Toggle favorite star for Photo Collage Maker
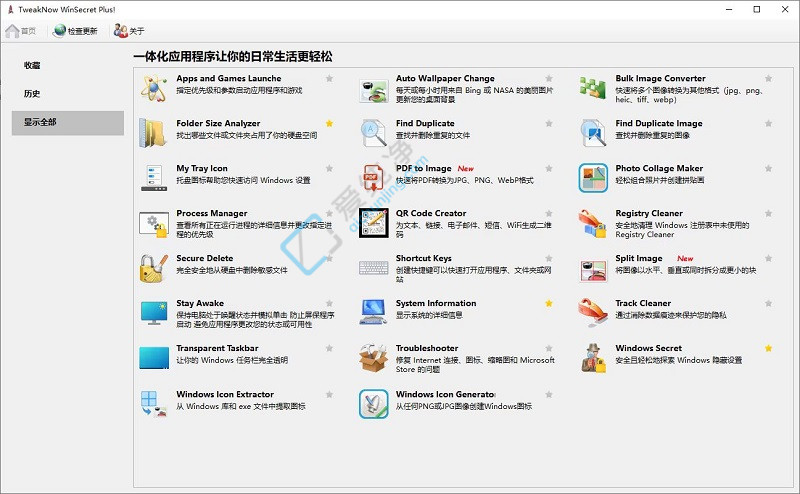800x494 pixels. (768, 168)
